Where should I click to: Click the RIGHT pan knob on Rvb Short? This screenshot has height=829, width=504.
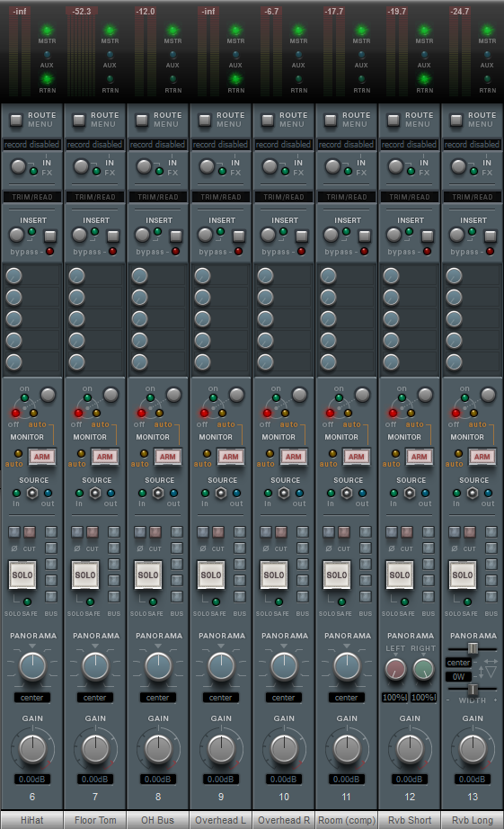[424, 669]
